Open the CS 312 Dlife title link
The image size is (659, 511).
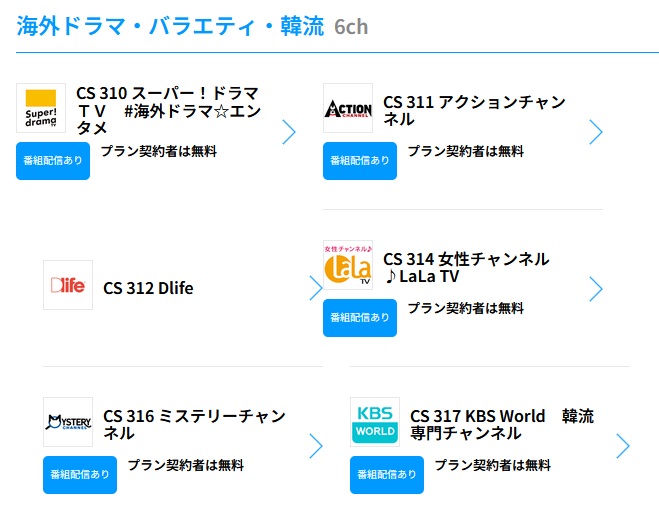pyautogui.click(x=148, y=288)
